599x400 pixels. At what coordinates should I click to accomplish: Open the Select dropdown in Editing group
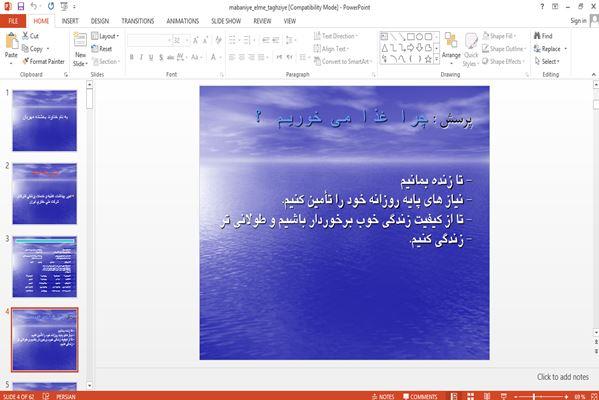547,61
